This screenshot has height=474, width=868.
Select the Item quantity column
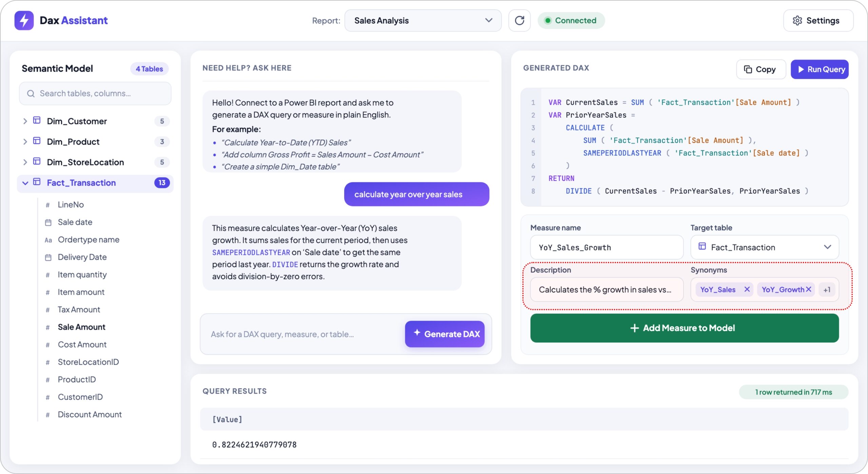pos(82,274)
